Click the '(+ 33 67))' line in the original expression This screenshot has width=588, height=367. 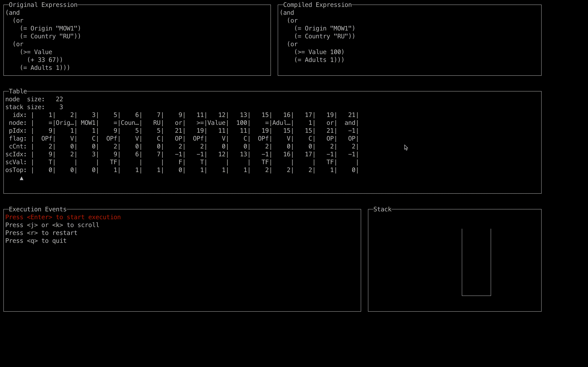pos(45,60)
